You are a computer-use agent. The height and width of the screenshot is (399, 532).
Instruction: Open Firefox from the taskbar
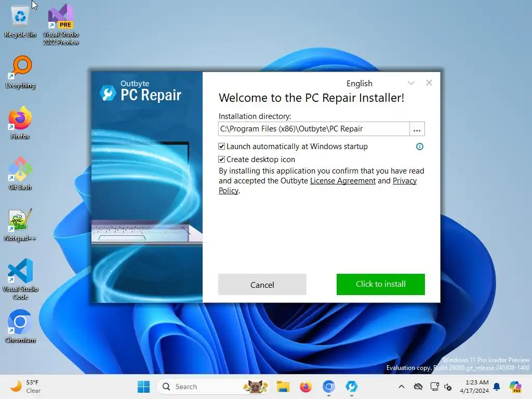(x=305, y=387)
